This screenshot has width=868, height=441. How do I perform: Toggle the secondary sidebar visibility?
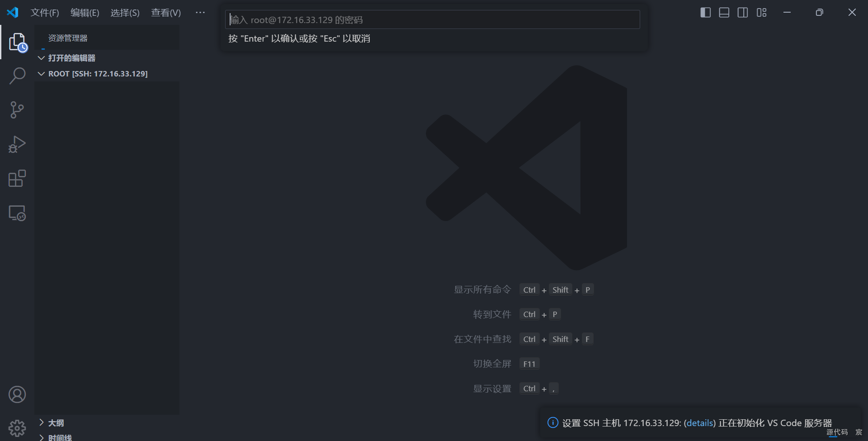coord(743,12)
